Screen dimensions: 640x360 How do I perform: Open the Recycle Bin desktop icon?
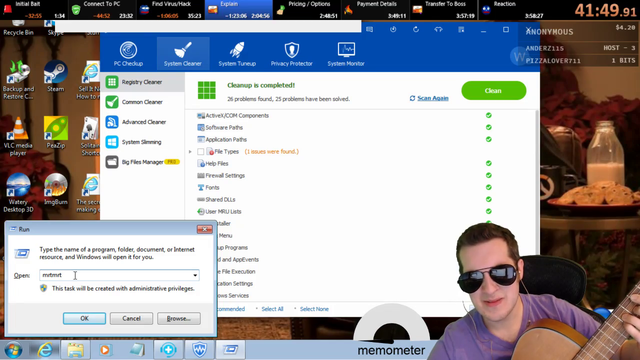(18, 28)
